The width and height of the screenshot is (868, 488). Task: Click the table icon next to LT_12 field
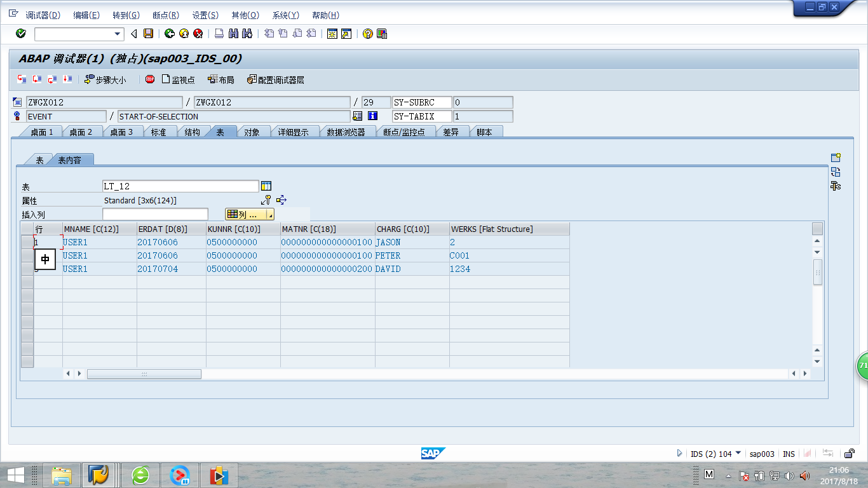coord(266,186)
